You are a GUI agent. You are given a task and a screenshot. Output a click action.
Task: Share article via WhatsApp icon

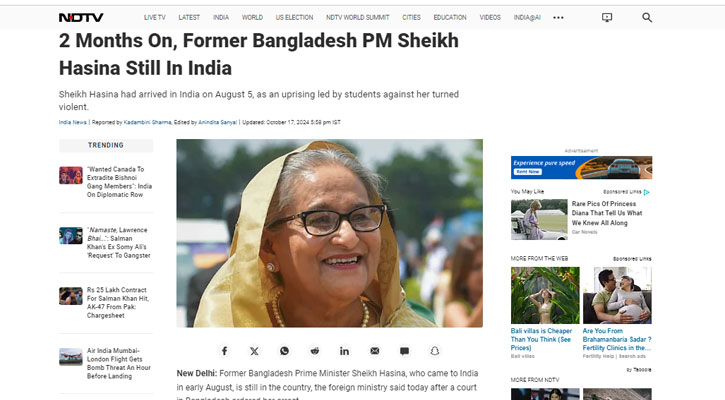point(284,351)
